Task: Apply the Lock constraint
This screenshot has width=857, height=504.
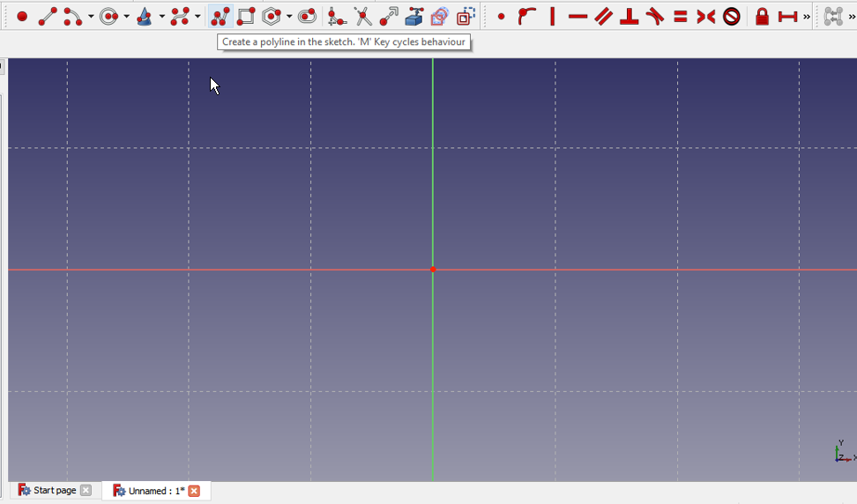Action: [x=762, y=17]
